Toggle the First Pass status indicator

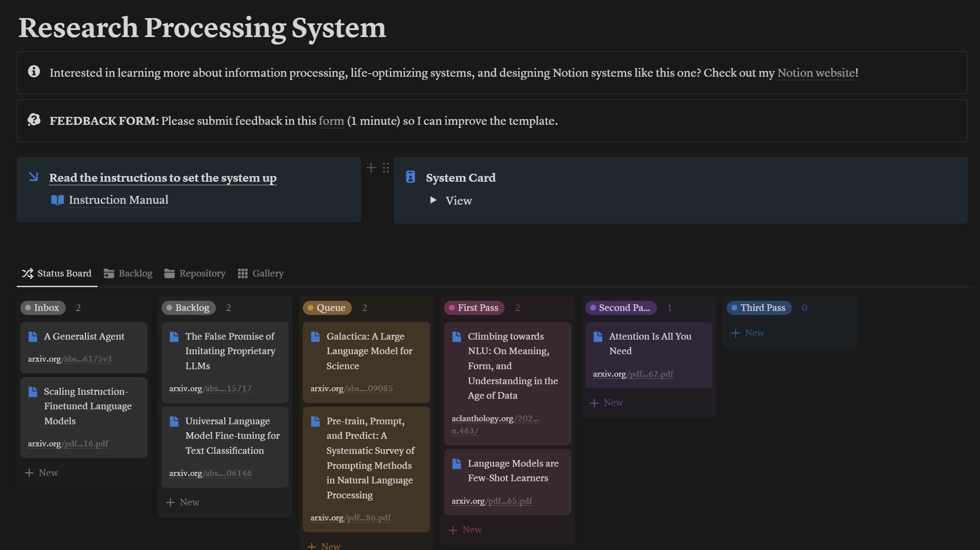coord(473,307)
